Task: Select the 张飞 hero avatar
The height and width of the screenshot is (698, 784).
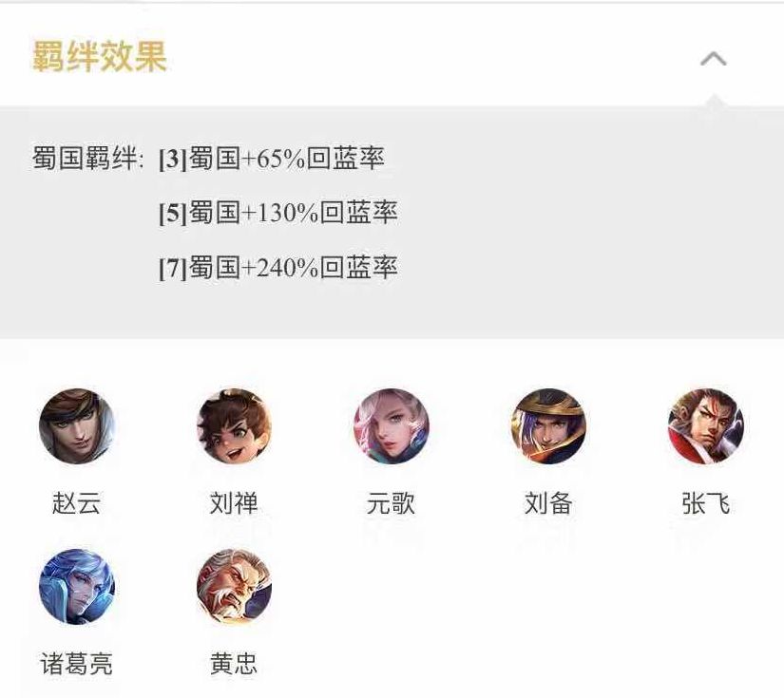Action: (x=705, y=426)
